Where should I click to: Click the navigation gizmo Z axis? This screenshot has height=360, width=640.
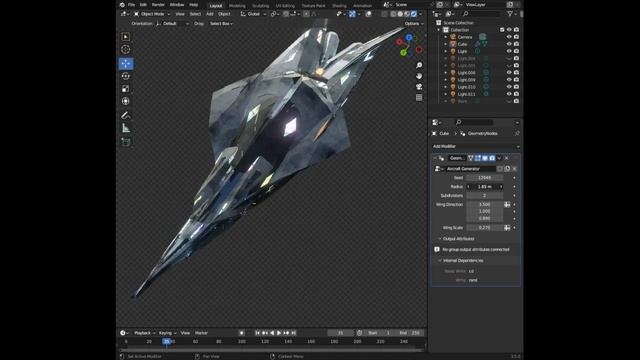click(x=409, y=38)
